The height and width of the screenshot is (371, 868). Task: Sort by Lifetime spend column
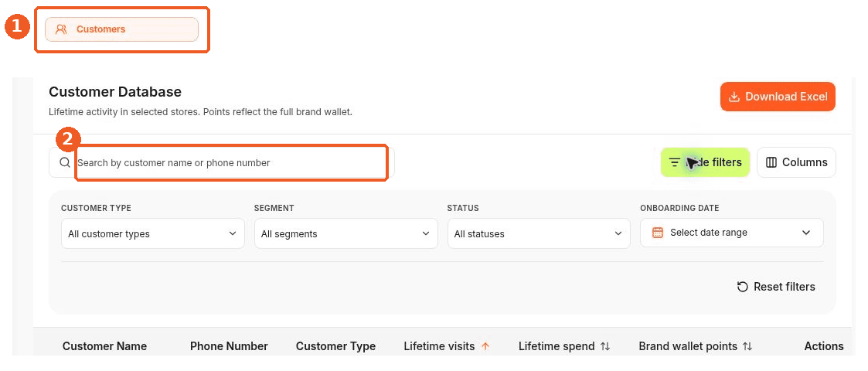click(564, 346)
